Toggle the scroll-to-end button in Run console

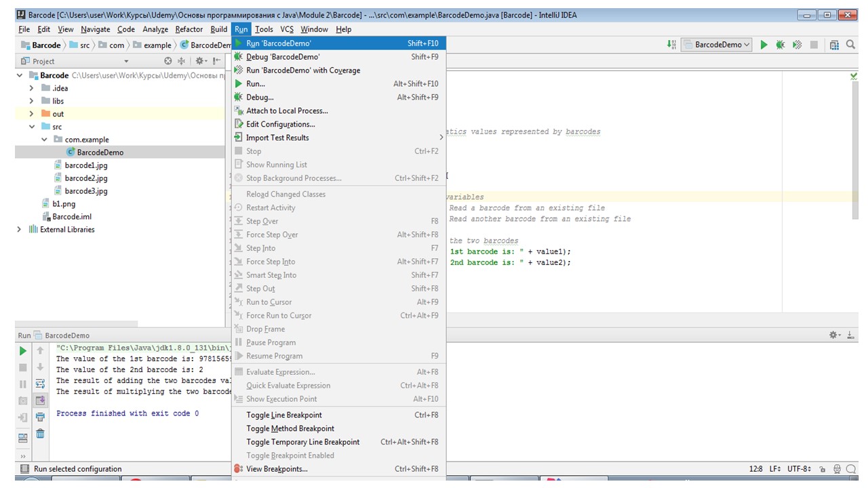40,400
